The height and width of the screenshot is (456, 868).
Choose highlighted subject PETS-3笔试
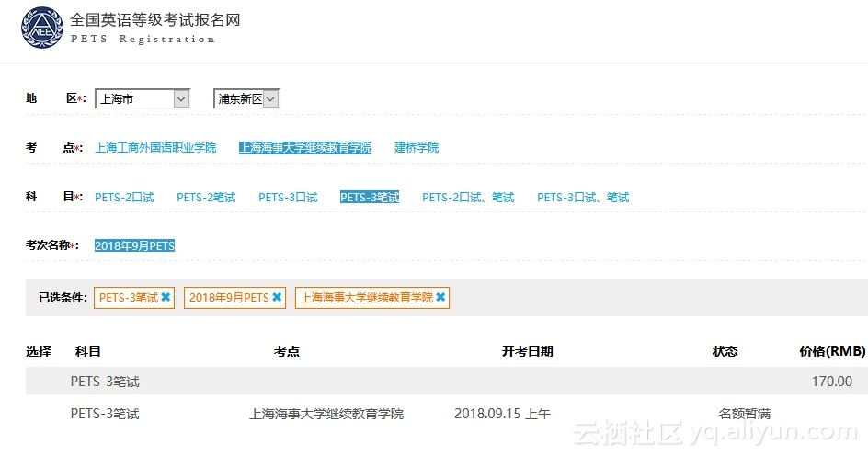[x=370, y=198]
